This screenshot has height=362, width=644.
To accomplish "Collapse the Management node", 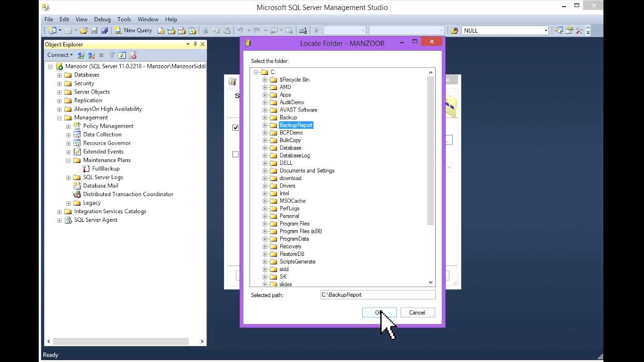I will 59,118.
